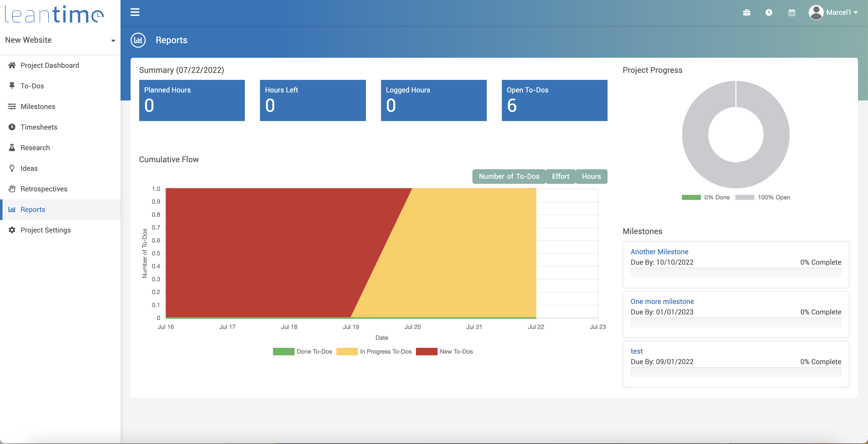Screen dimensions: 868x444
Task: Click the Open To-Dos summary tile
Action: [554, 100]
